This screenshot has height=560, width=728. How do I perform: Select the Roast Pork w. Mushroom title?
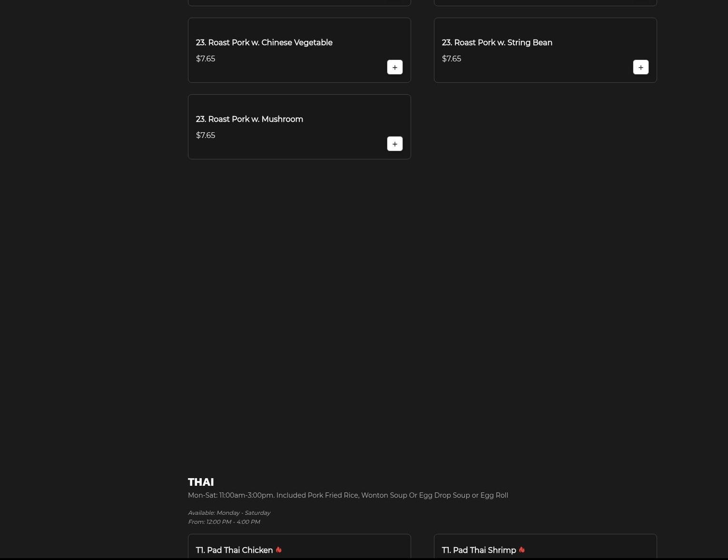click(249, 119)
